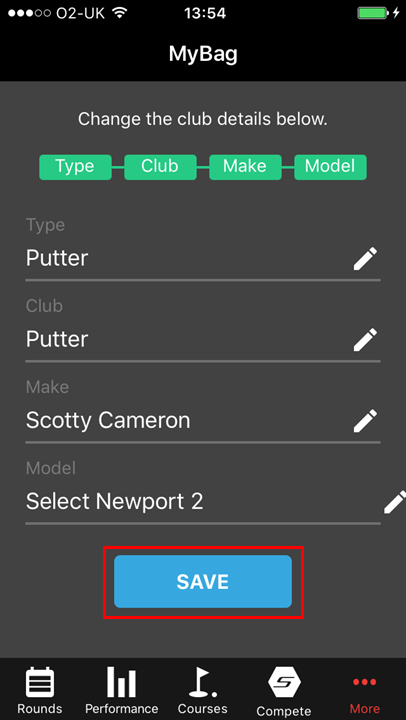Tap the Model field Select Newport 2
This screenshot has width=406, height=720.
203,502
